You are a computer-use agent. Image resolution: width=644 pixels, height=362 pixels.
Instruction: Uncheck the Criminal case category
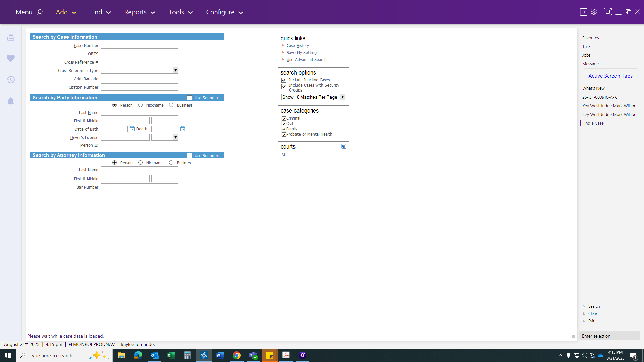[284, 118]
